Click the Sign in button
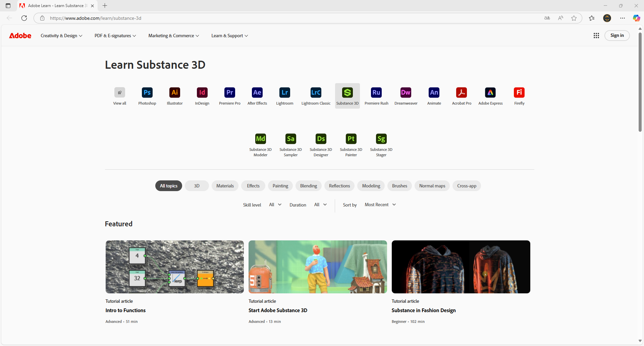This screenshot has height=346, width=644. (x=617, y=36)
